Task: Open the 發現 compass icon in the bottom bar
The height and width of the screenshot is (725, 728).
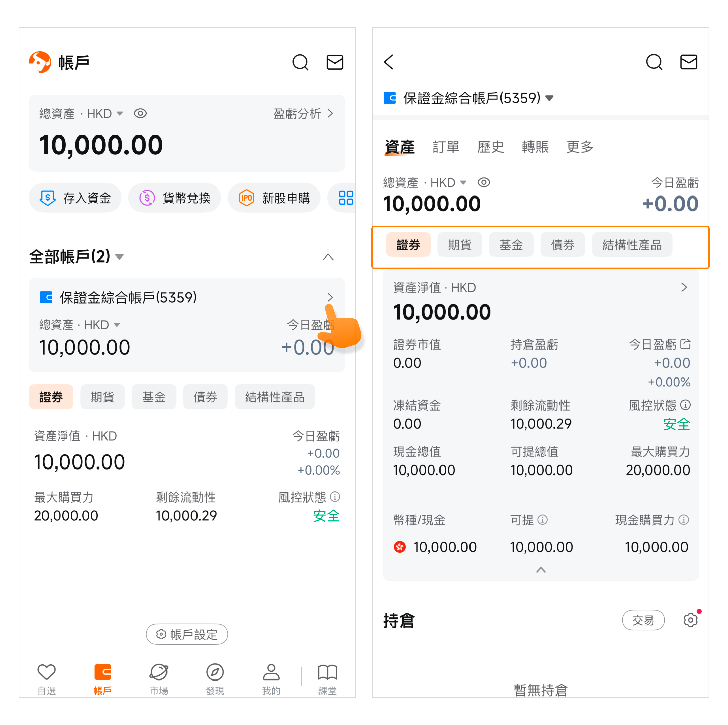Action: pos(215,673)
